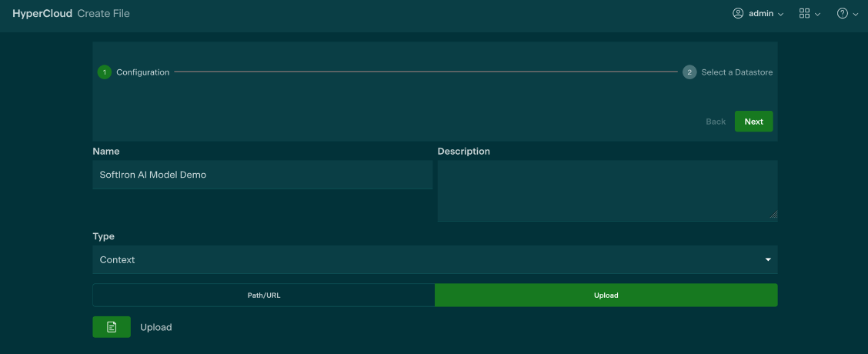Viewport: 868px width, 354px height.
Task: Click the help question mark icon
Action: (x=843, y=14)
